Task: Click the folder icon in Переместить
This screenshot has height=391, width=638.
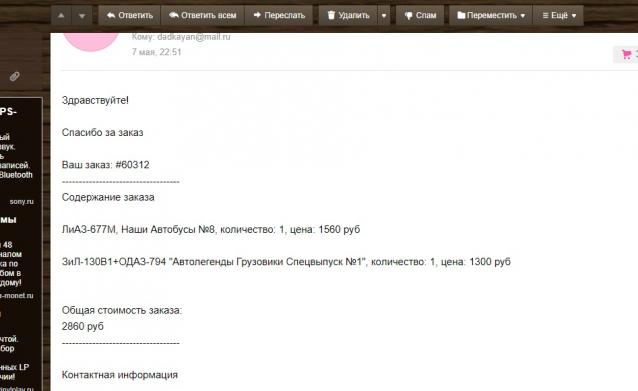Action: pyautogui.click(x=461, y=15)
